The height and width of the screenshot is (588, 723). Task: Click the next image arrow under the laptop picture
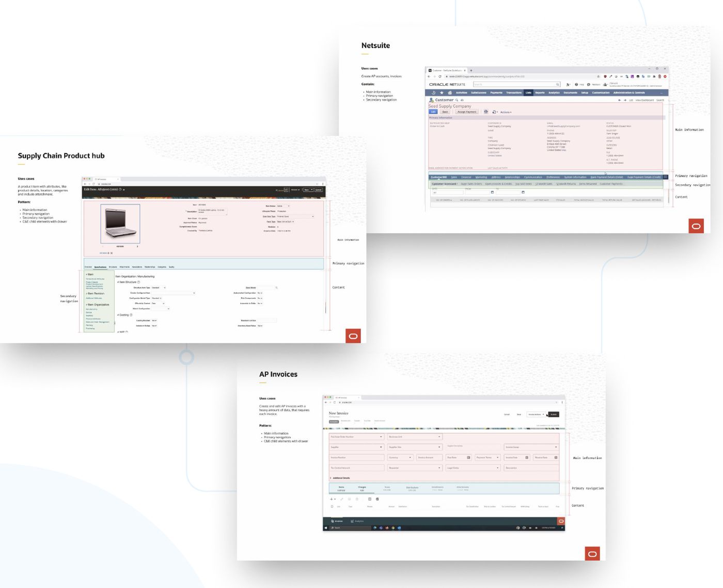click(137, 246)
